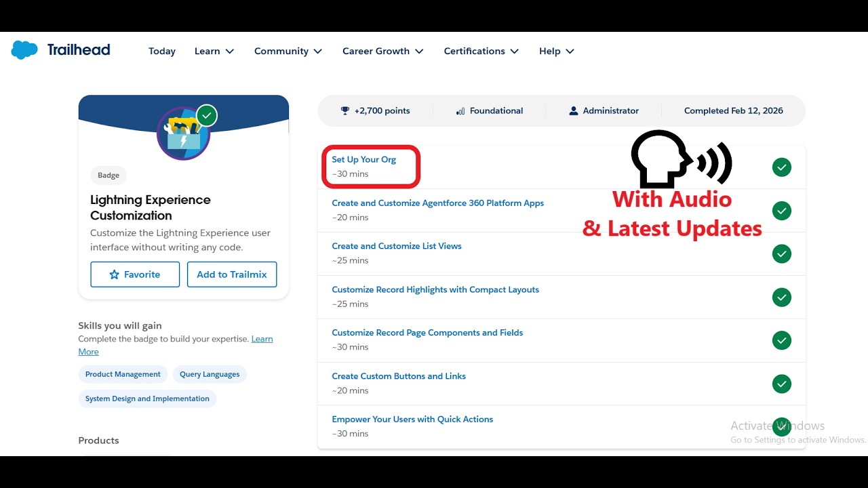Expand the Help dropdown chevron
The width and height of the screenshot is (868, 488).
[570, 52]
